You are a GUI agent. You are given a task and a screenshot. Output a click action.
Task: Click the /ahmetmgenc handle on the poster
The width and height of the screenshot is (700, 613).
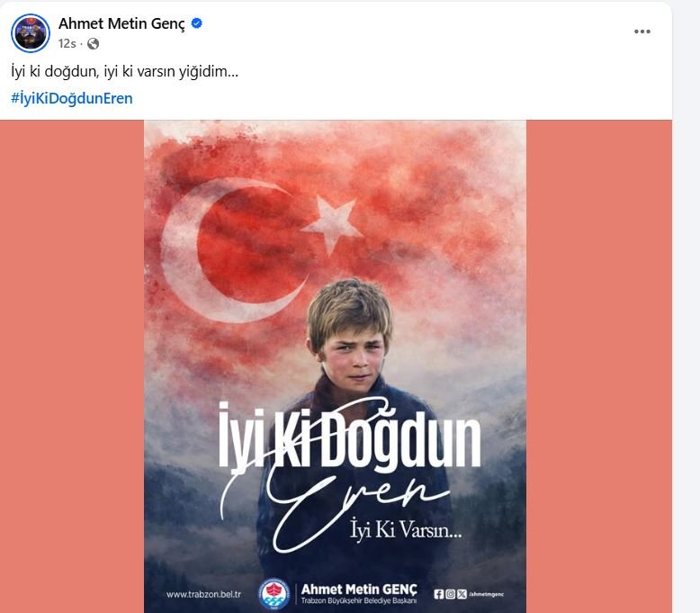click(x=486, y=594)
